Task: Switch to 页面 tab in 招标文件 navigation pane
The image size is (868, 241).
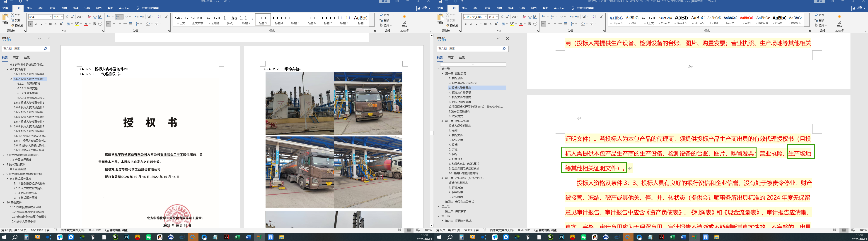Action: [451, 57]
